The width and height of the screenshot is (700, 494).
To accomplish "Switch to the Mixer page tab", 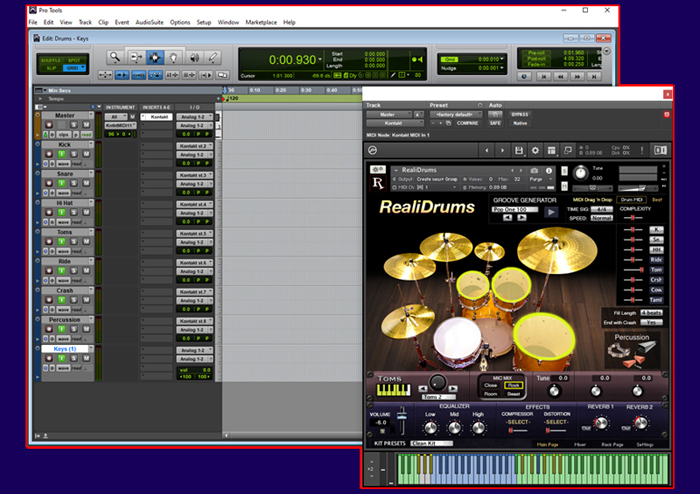I will [581, 443].
